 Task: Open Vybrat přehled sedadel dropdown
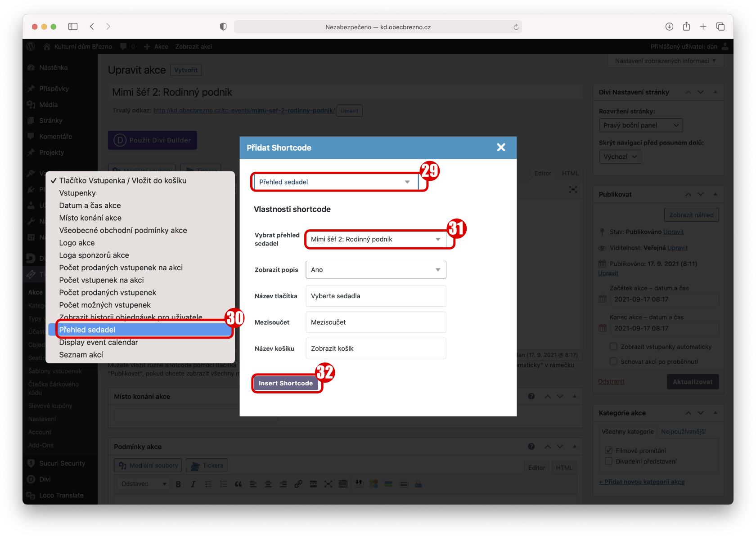[x=376, y=239]
